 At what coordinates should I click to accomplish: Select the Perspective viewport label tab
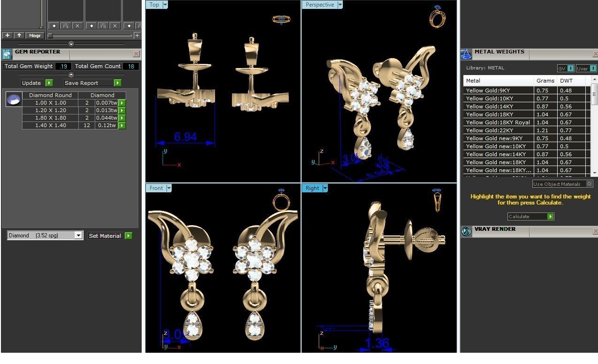tap(320, 5)
